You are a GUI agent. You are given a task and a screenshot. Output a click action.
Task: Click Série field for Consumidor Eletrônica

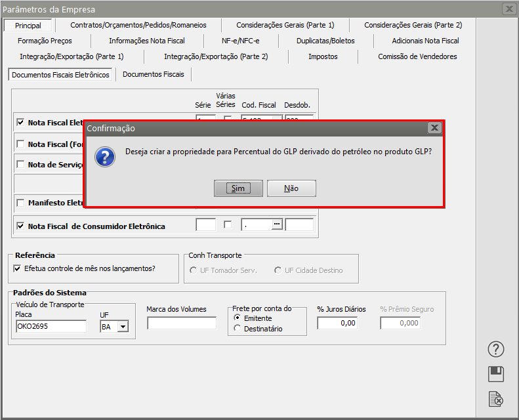click(205, 224)
